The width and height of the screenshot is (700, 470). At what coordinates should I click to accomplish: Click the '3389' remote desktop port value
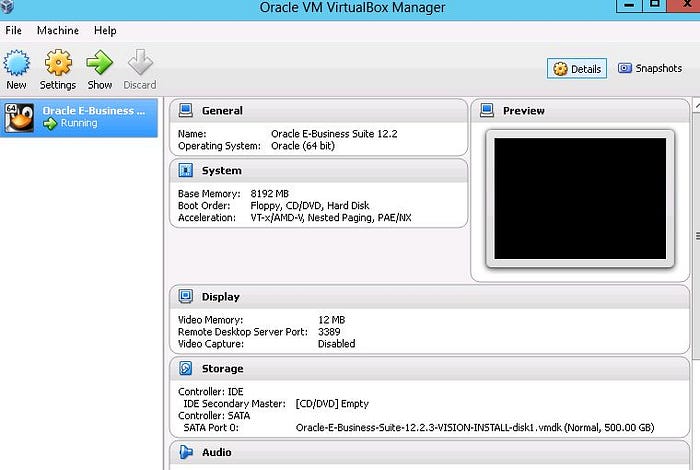pos(329,332)
